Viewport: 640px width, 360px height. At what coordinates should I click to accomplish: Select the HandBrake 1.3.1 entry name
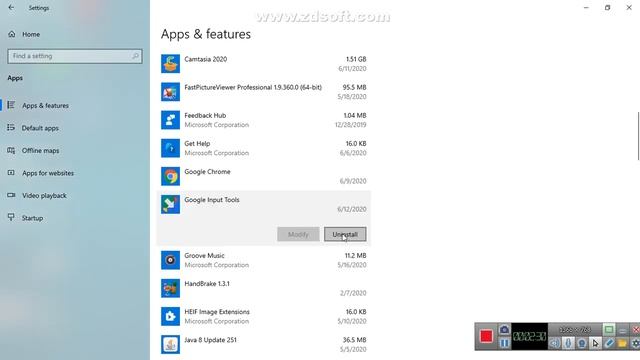point(207,284)
